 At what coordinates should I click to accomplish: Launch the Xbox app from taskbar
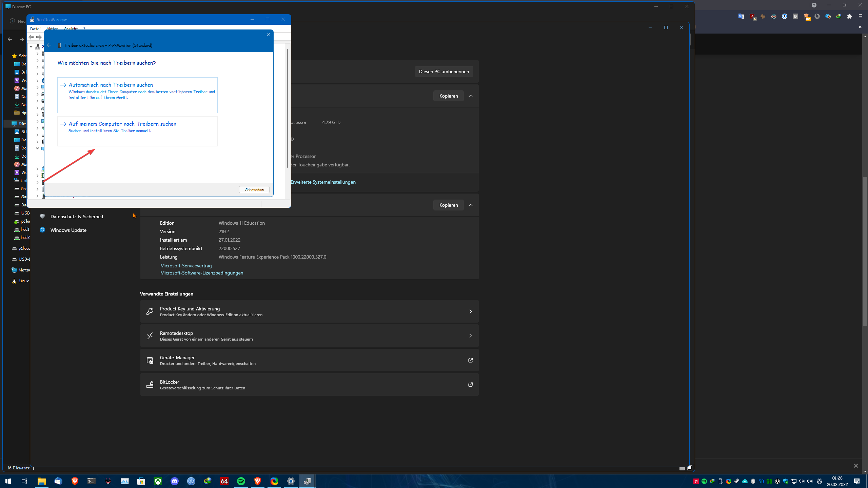point(158,481)
